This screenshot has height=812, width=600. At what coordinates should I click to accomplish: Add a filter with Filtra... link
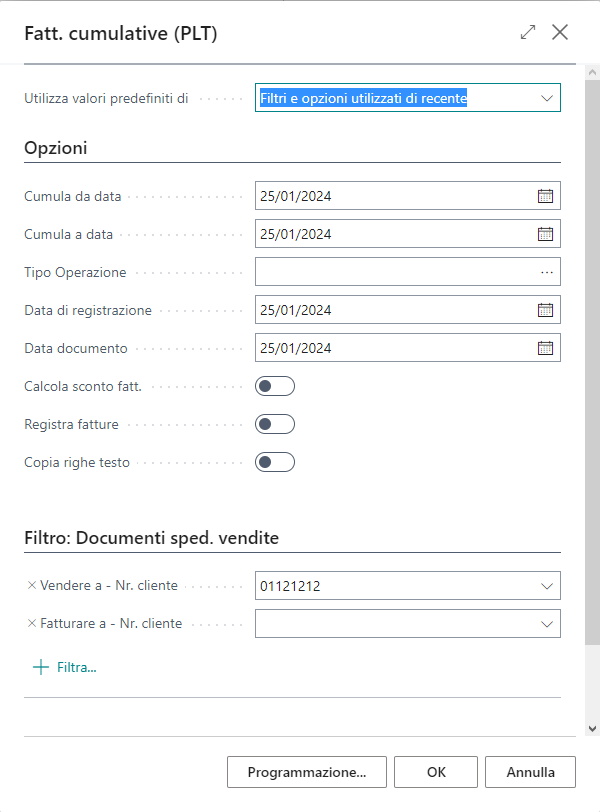(65, 667)
